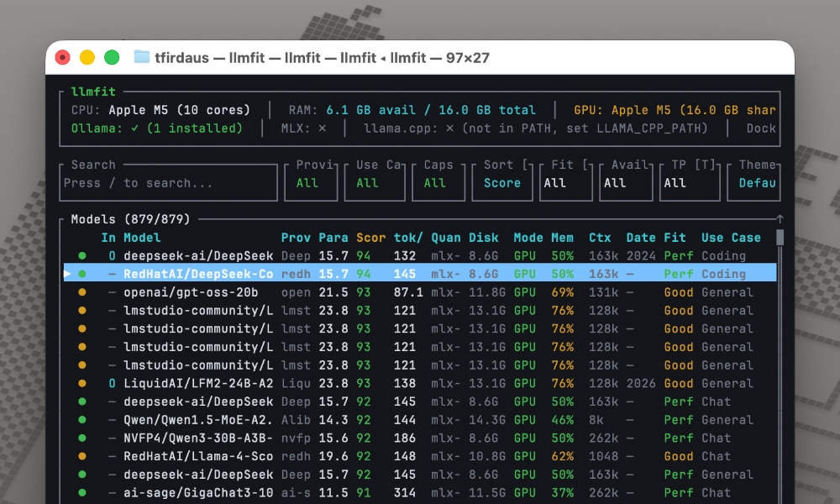Click the Model column header
This screenshot has width=840, height=504.
[142, 238]
